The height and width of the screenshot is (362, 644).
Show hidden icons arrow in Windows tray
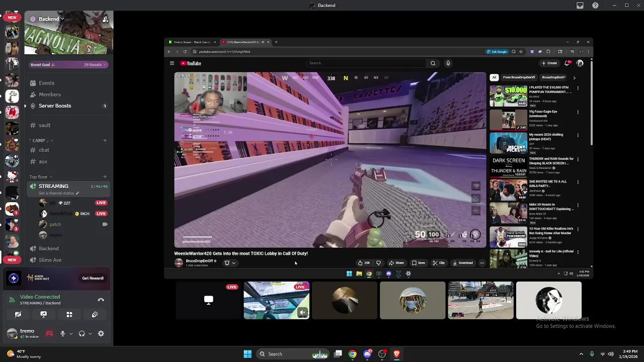[581, 354]
